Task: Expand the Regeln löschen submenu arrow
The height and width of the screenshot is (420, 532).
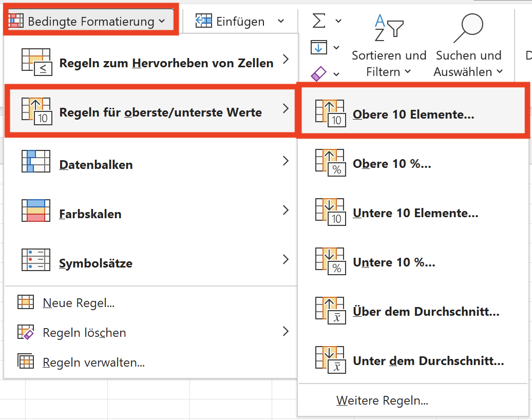Action: pyautogui.click(x=286, y=332)
